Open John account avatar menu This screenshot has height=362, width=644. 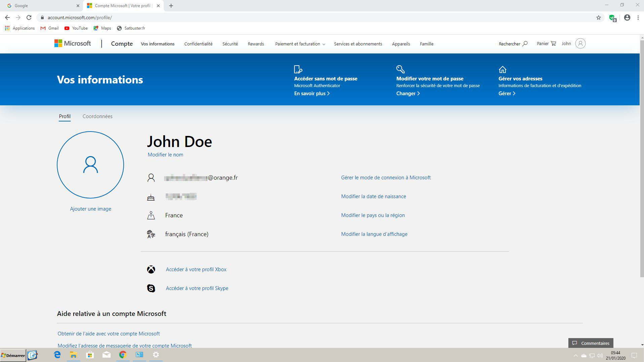coord(580,43)
